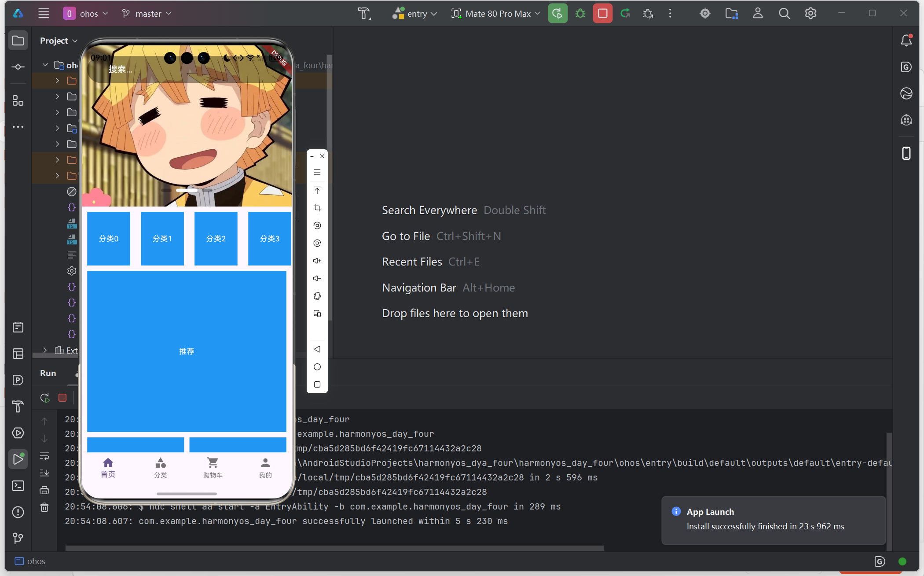Tap the 分类1 category tile
The image size is (924, 576).
[162, 239]
